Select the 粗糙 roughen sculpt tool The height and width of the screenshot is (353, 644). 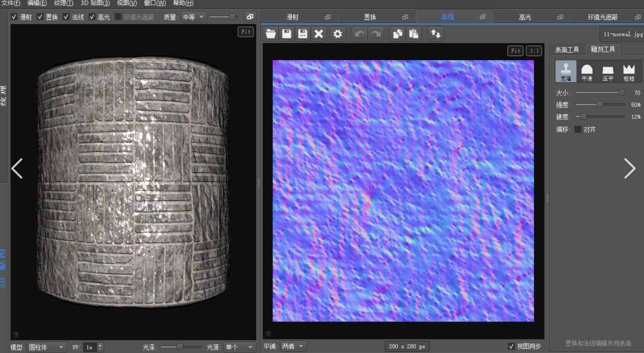tap(629, 71)
